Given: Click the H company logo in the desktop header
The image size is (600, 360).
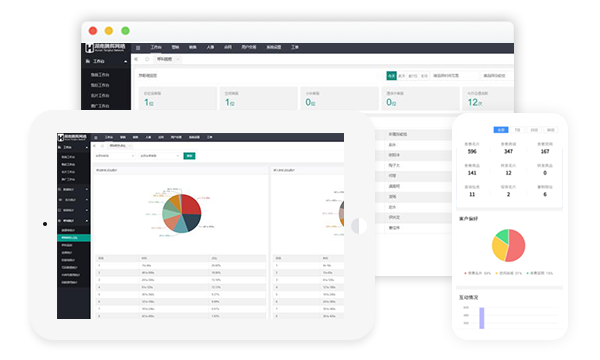Looking at the screenshot, I should 89,48.
